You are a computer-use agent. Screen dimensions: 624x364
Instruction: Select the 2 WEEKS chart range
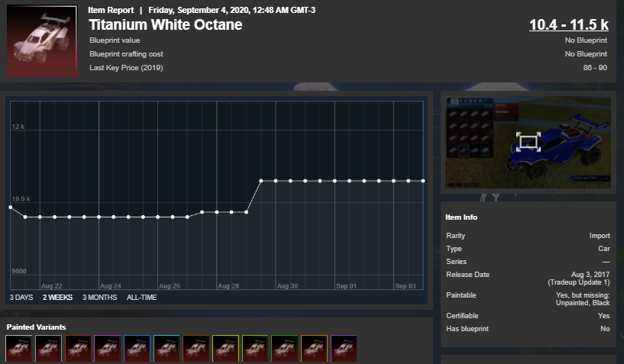[58, 297]
